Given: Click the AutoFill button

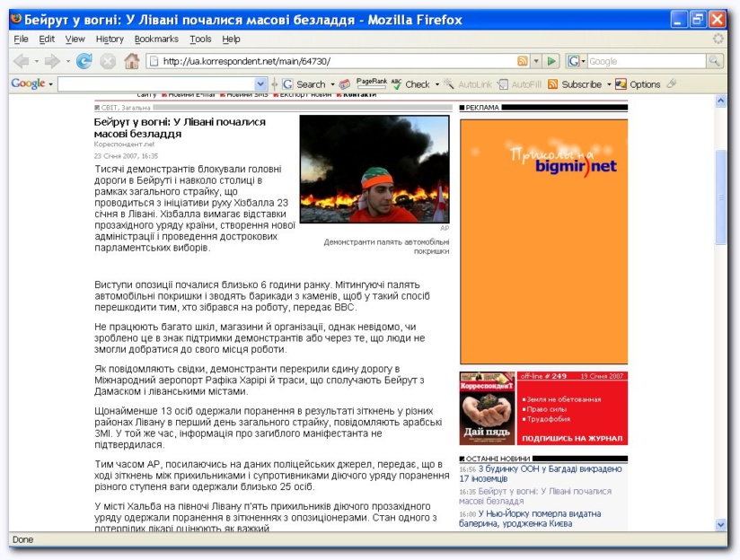Looking at the screenshot, I should (520, 84).
